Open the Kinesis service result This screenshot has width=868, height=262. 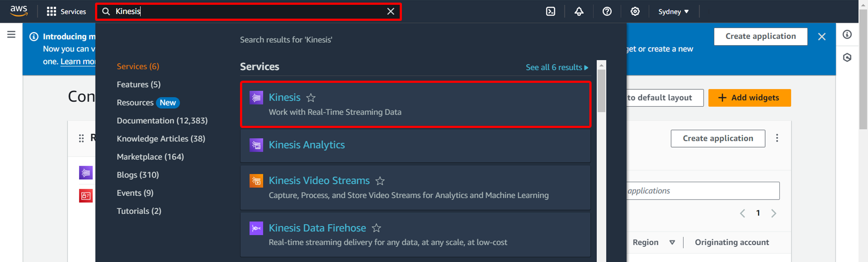pyautogui.click(x=415, y=104)
